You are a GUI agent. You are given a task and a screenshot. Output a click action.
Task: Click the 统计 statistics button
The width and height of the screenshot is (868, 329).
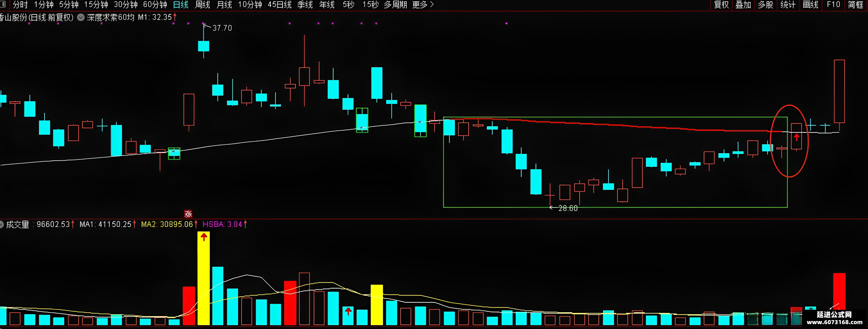tap(788, 5)
